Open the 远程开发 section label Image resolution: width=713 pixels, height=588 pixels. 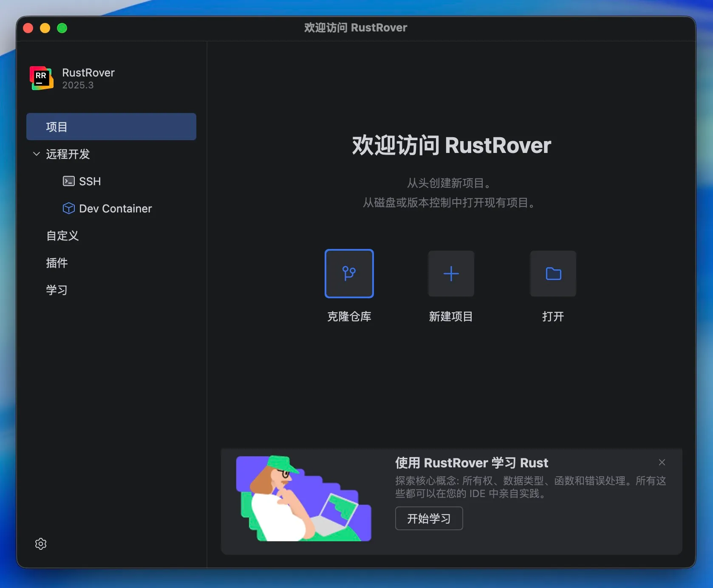point(68,154)
